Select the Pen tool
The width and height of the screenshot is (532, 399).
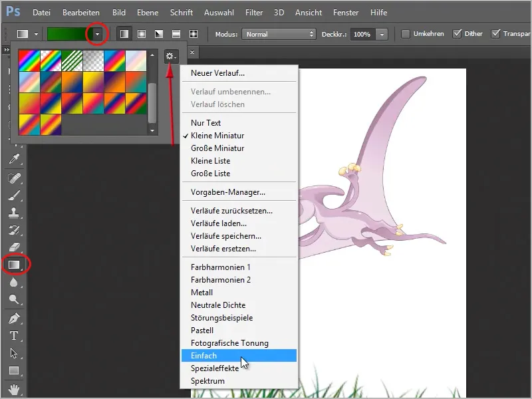click(14, 319)
